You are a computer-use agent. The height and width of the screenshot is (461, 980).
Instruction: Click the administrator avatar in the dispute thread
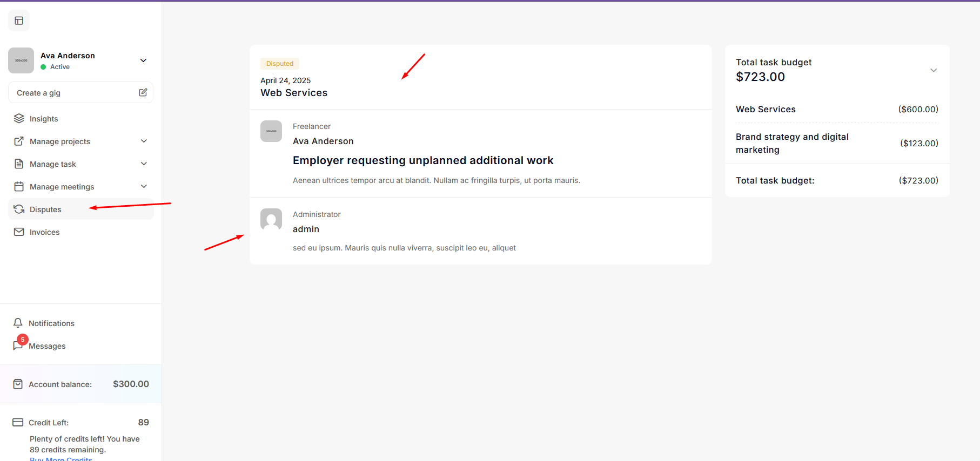tap(271, 219)
